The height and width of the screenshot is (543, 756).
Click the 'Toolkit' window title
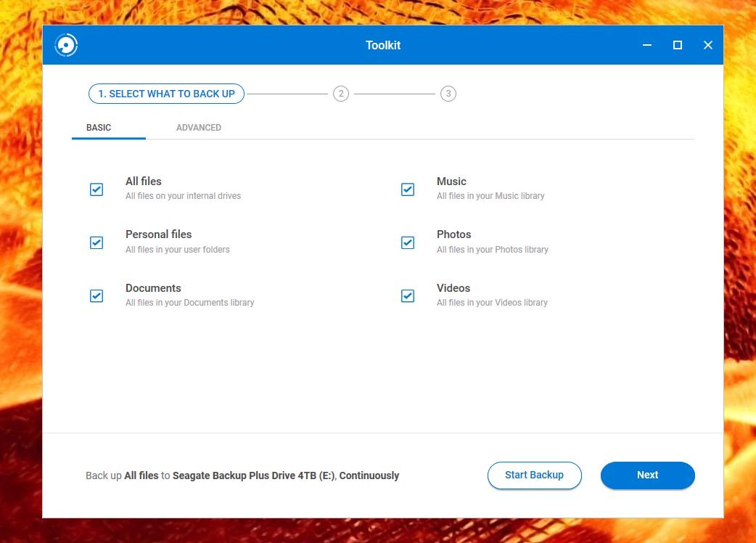pos(383,45)
